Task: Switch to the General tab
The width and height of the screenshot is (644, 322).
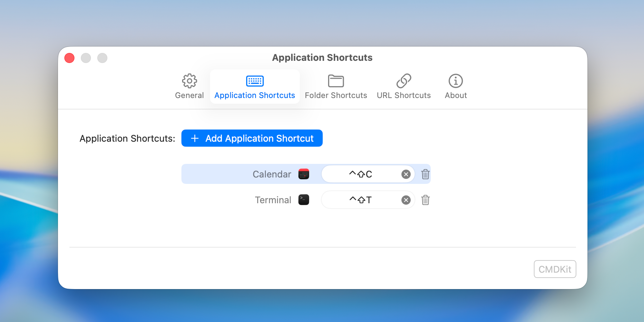Action: [189, 95]
